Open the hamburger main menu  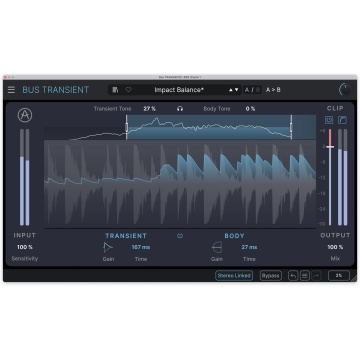[x=11, y=90]
